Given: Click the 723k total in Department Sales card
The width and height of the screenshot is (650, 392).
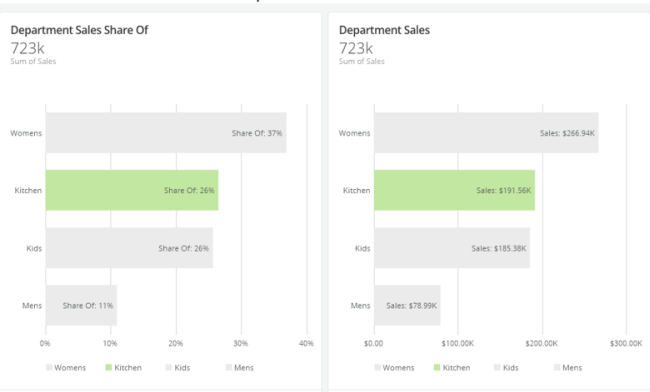Looking at the screenshot, I should 356,48.
